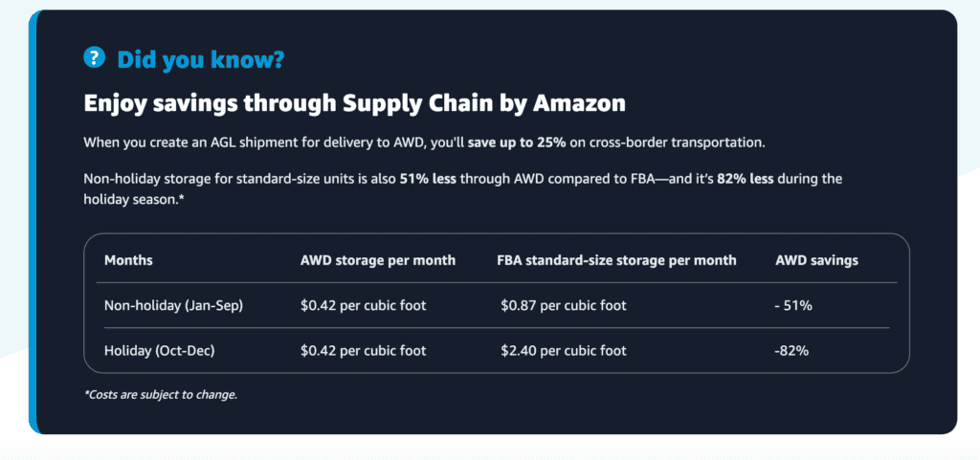
Task: Click the "Months" column header
Action: (x=128, y=260)
